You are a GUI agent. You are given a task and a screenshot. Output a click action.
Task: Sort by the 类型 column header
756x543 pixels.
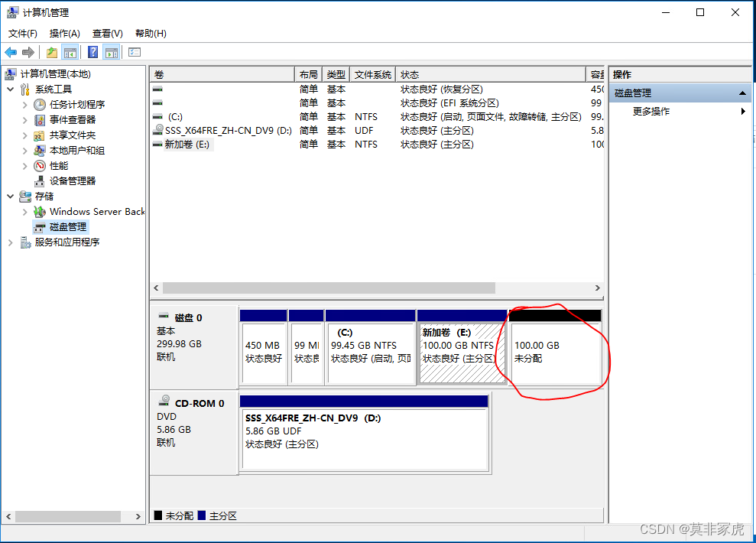click(336, 75)
